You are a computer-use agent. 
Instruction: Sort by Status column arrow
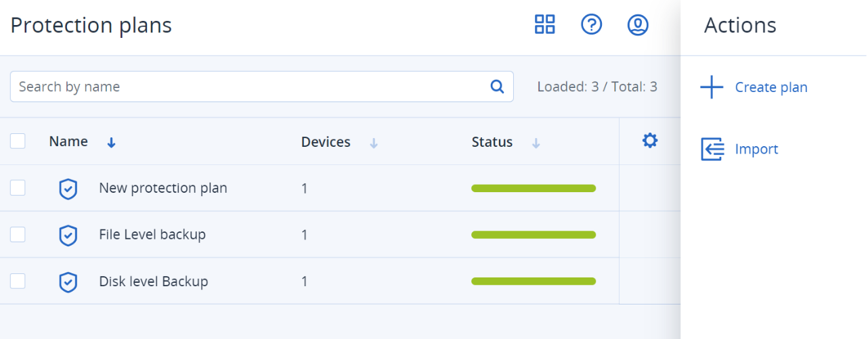[x=536, y=143]
